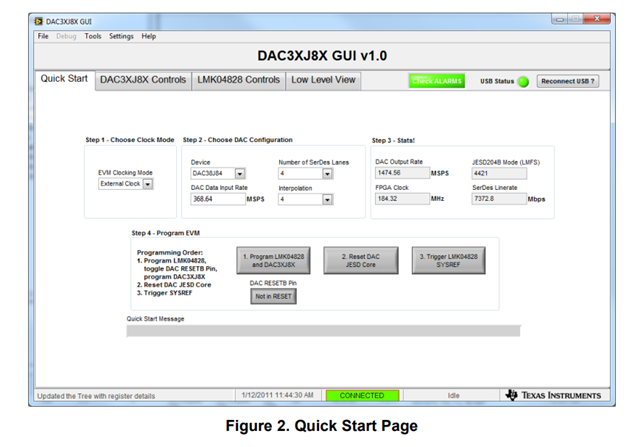Open the Help menu
The width and height of the screenshot is (640, 447).
click(149, 36)
